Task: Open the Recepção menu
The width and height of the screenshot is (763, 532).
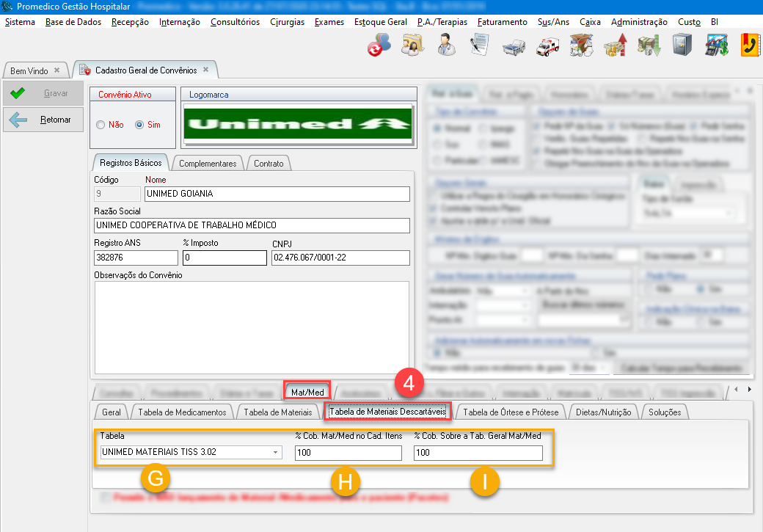Action: 130,22
